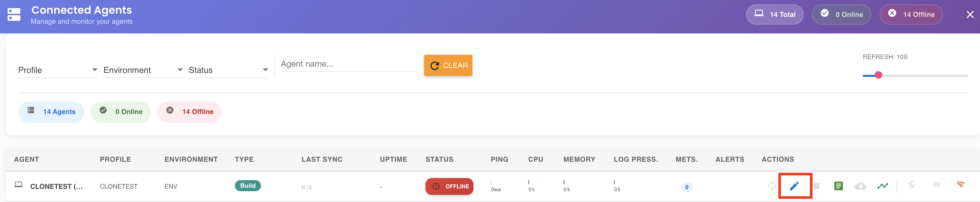
Task: Click the blue pencil edit icon for CLONETEST
Action: pyautogui.click(x=794, y=186)
